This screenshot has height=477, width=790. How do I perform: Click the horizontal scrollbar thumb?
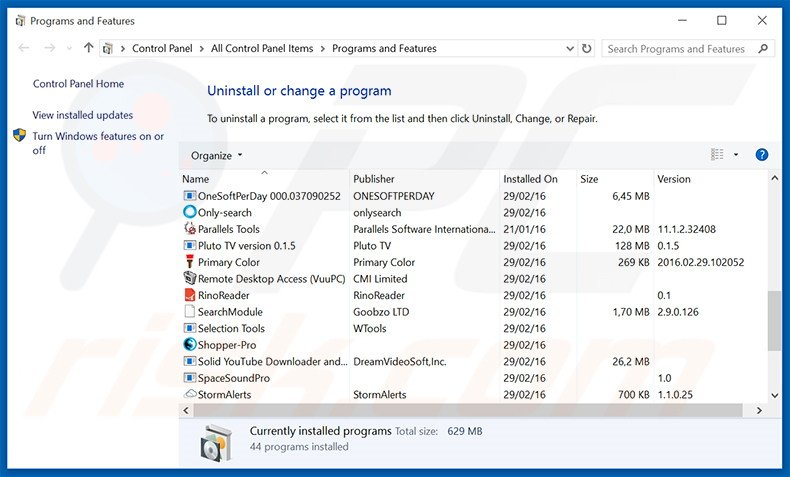pyautogui.click(x=468, y=410)
